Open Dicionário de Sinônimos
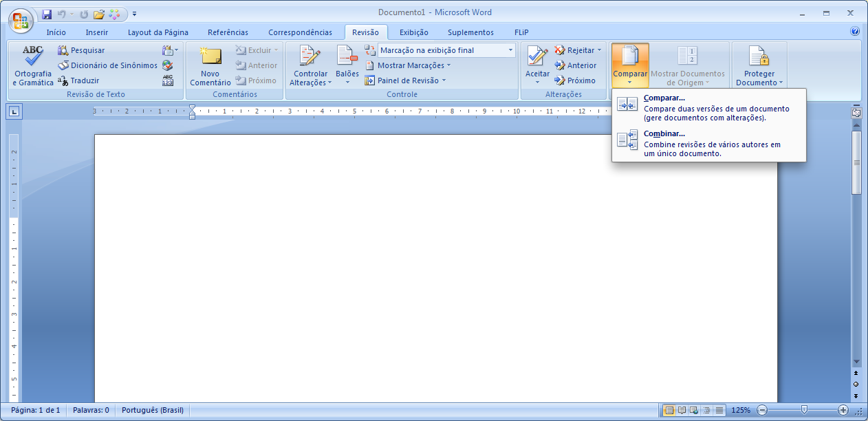The image size is (868, 421). (x=108, y=65)
